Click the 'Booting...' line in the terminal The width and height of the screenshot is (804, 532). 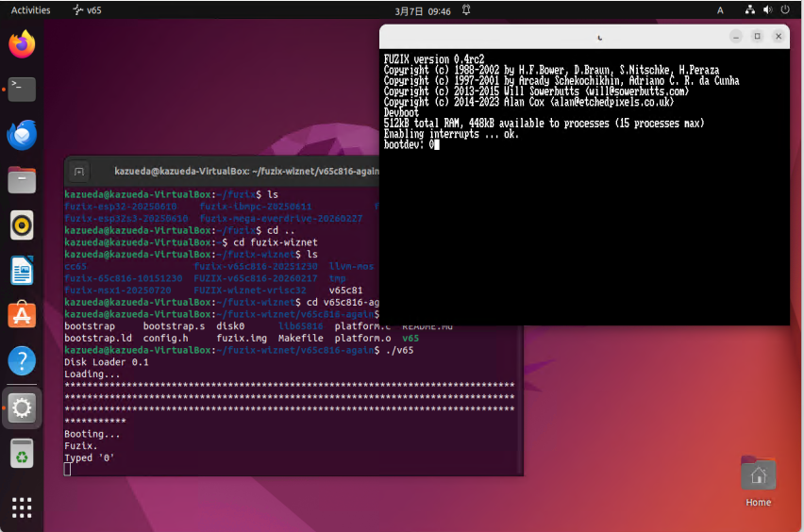tap(92, 434)
